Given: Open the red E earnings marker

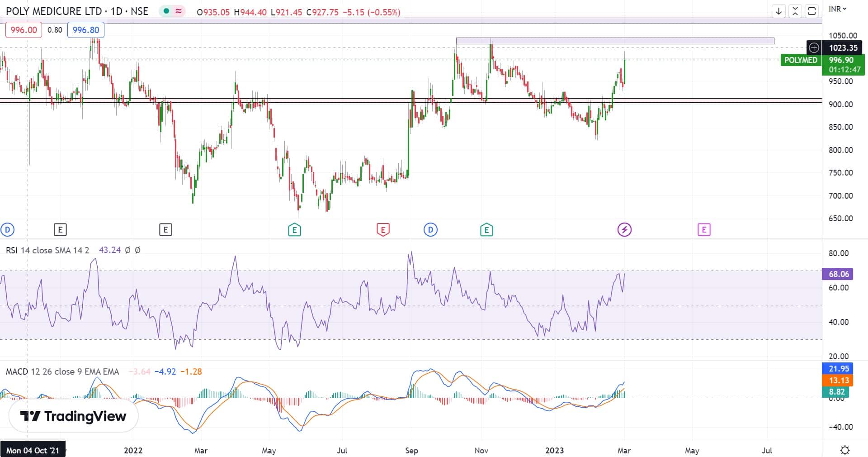Looking at the screenshot, I should [383, 230].
